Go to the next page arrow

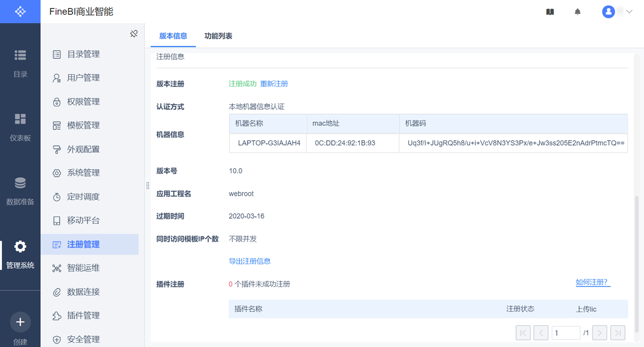click(600, 333)
